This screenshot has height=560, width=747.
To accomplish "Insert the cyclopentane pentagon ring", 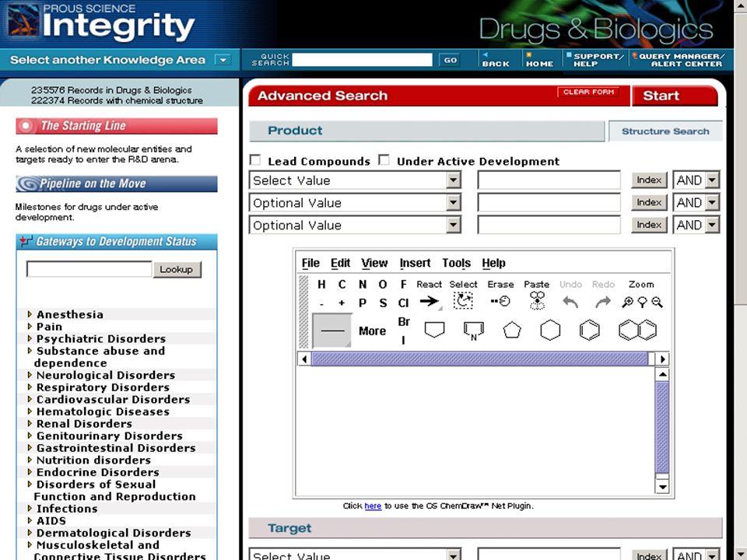I will point(512,330).
